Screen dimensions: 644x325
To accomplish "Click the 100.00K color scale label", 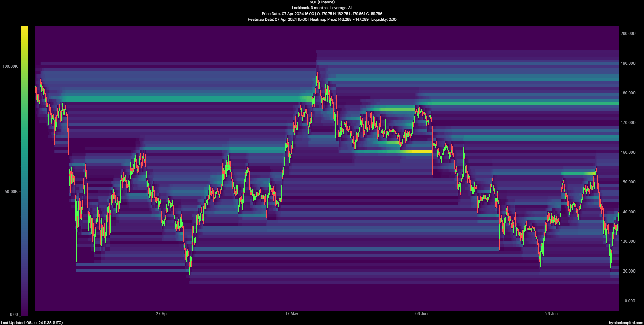I will point(10,66).
